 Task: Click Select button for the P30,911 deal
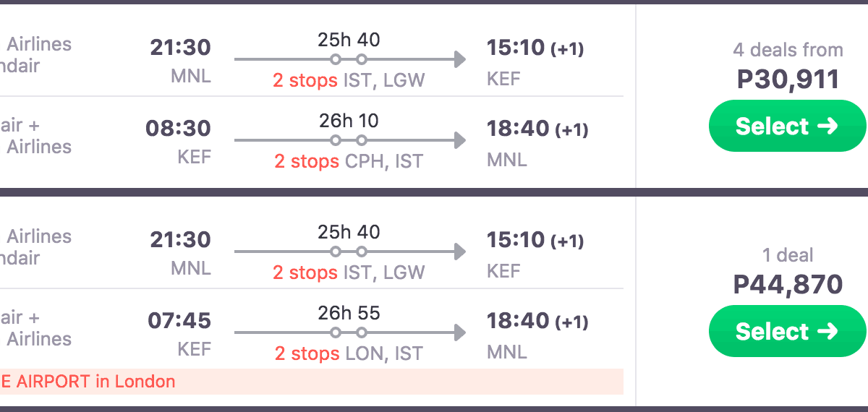pos(787,126)
